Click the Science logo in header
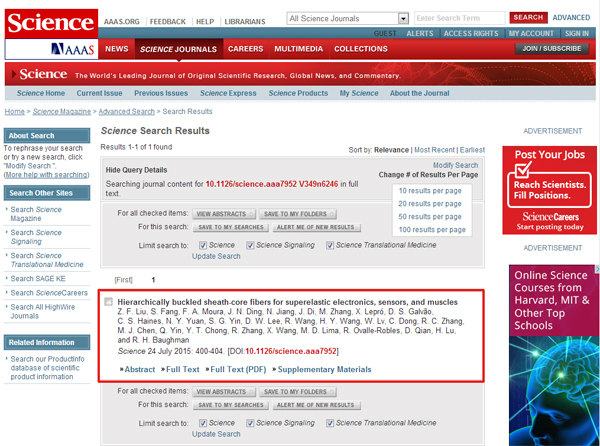This screenshot has height=446, width=600. click(49, 20)
